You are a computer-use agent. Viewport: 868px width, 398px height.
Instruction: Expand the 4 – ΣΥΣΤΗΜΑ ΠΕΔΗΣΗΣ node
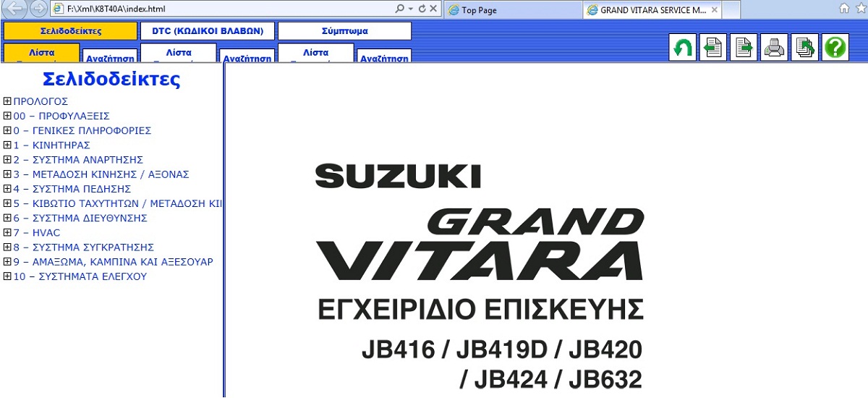7,189
